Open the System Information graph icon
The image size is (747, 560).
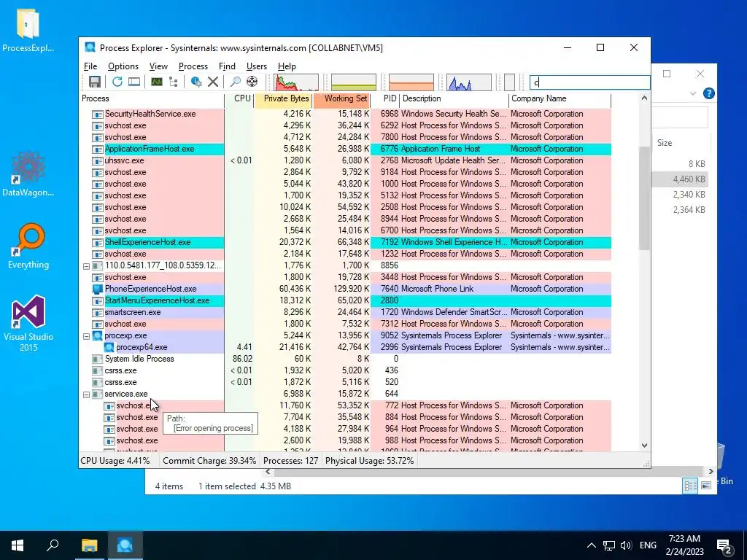point(157,82)
